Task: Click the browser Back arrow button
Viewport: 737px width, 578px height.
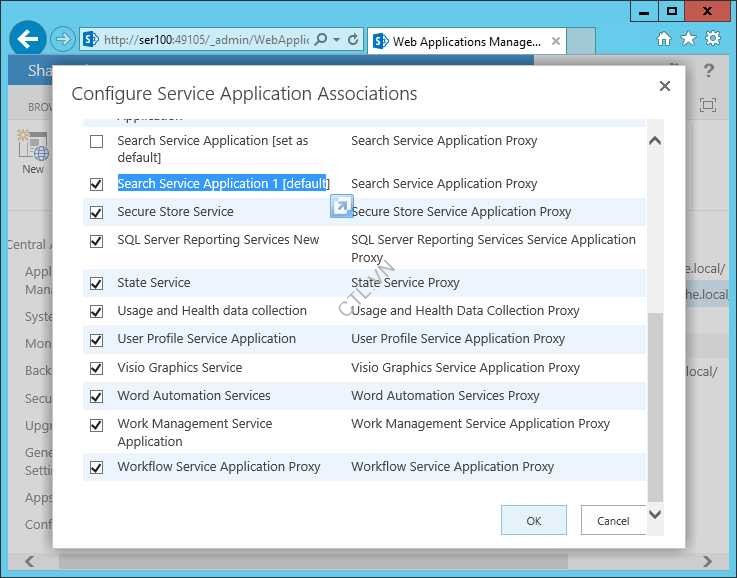Action: point(28,39)
